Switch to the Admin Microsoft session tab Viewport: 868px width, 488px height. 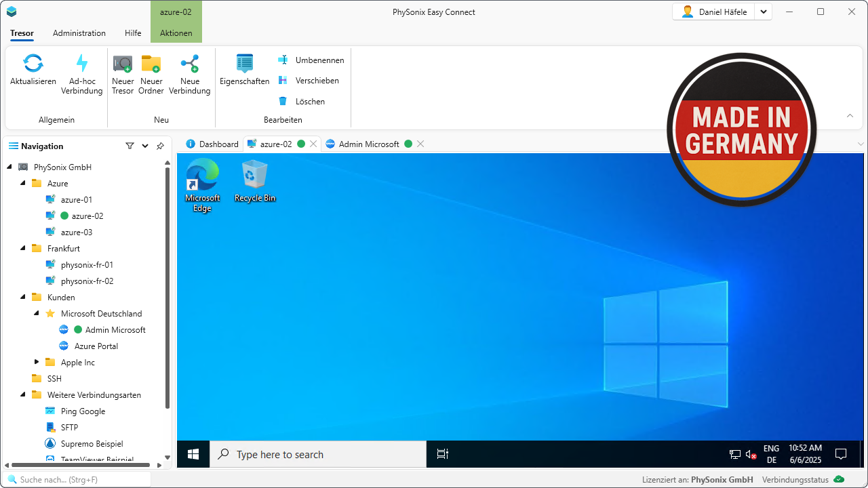[x=363, y=144]
